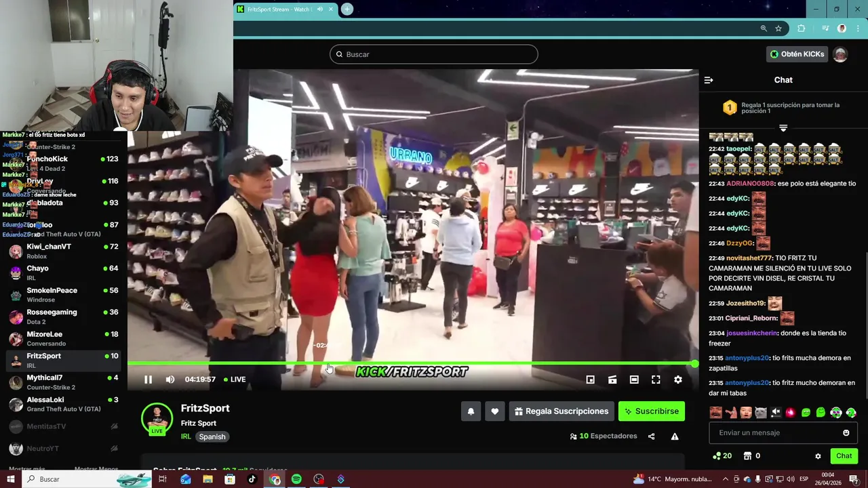Jump to LIVE position in player
Screen dimensions: 868x488
(x=235, y=380)
